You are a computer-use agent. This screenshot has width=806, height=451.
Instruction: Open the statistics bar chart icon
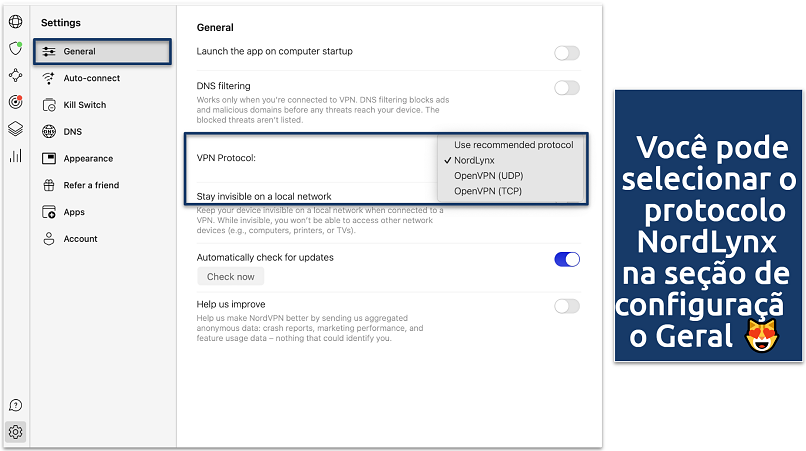tap(15, 155)
